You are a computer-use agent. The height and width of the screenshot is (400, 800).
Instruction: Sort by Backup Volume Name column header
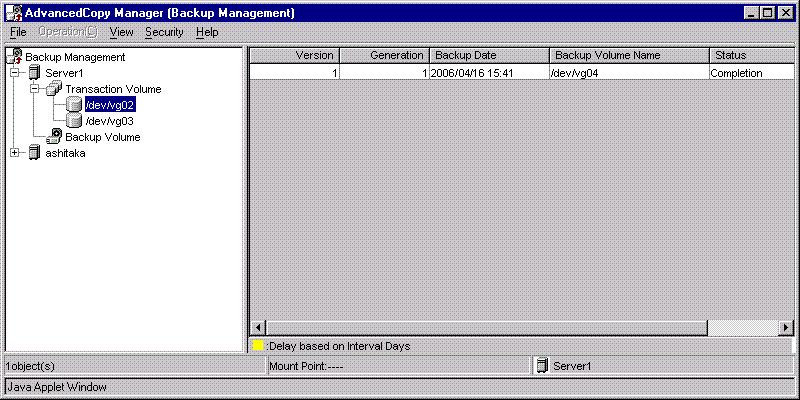pos(629,55)
